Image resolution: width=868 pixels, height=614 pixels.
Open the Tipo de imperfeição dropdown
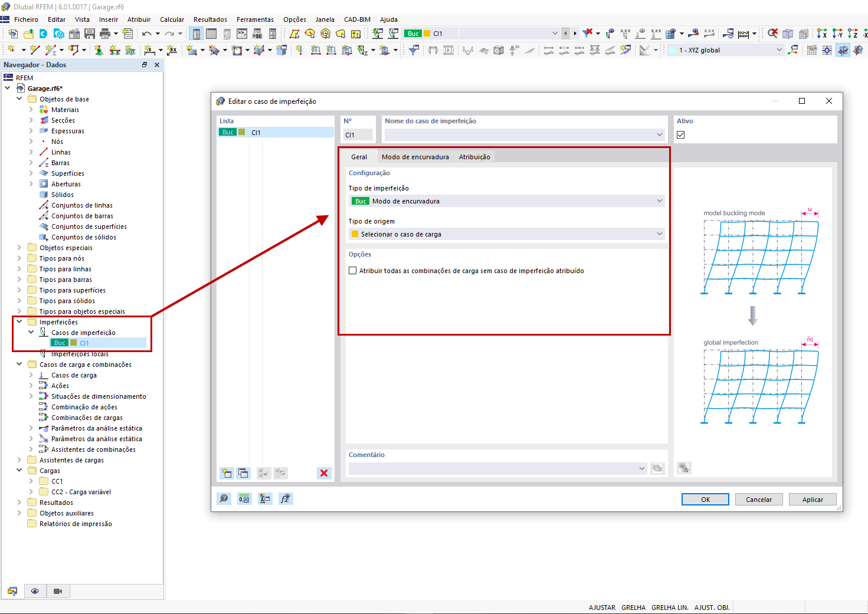[659, 201]
